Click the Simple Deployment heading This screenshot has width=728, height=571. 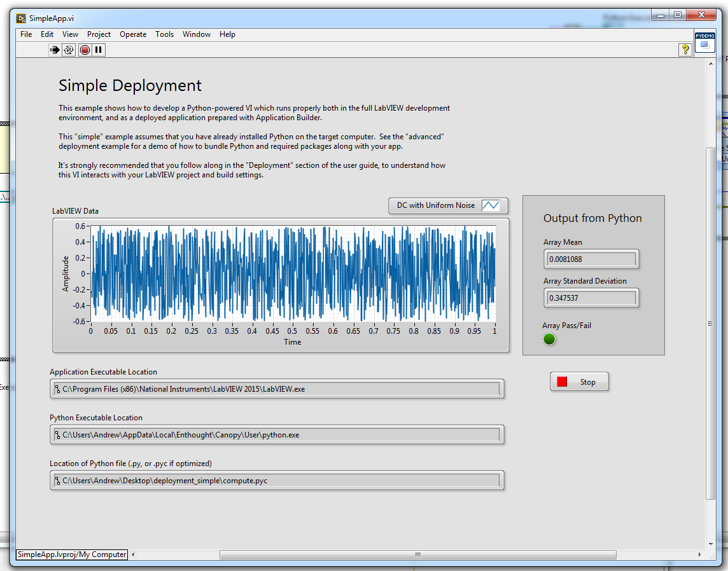(x=130, y=85)
